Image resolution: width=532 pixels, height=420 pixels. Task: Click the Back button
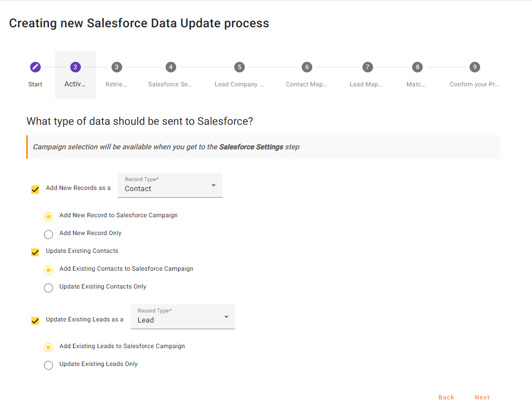click(x=446, y=397)
